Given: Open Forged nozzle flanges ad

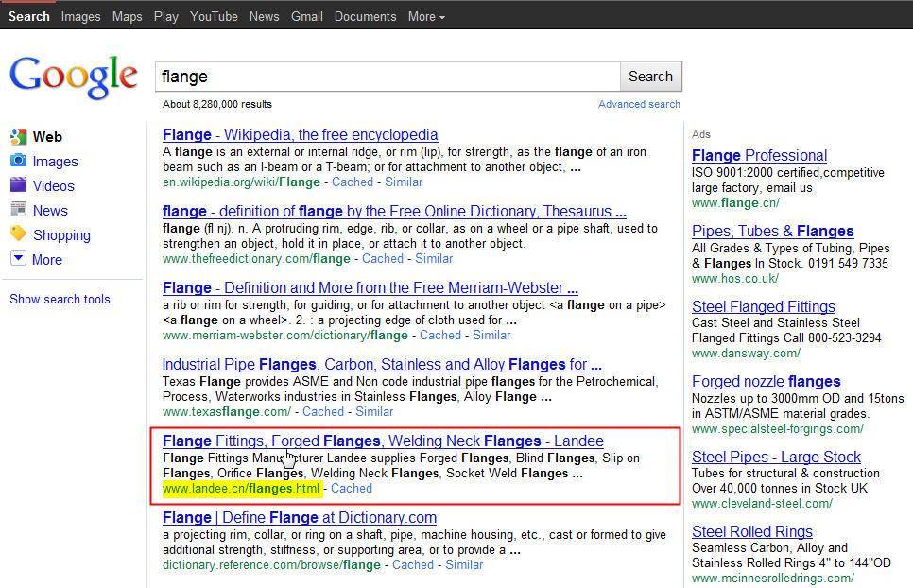Looking at the screenshot, I should pyautogui.click(x=767, y=381).
